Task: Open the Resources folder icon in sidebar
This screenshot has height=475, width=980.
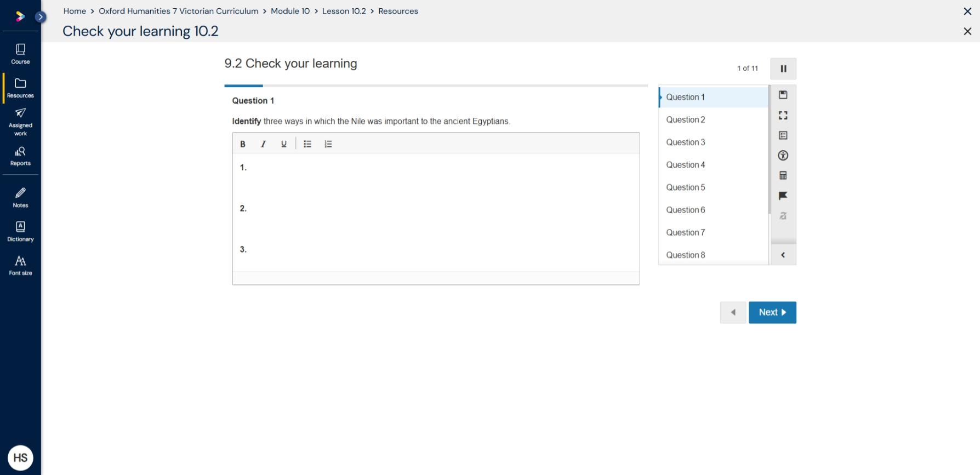Action: pos(20,88)
